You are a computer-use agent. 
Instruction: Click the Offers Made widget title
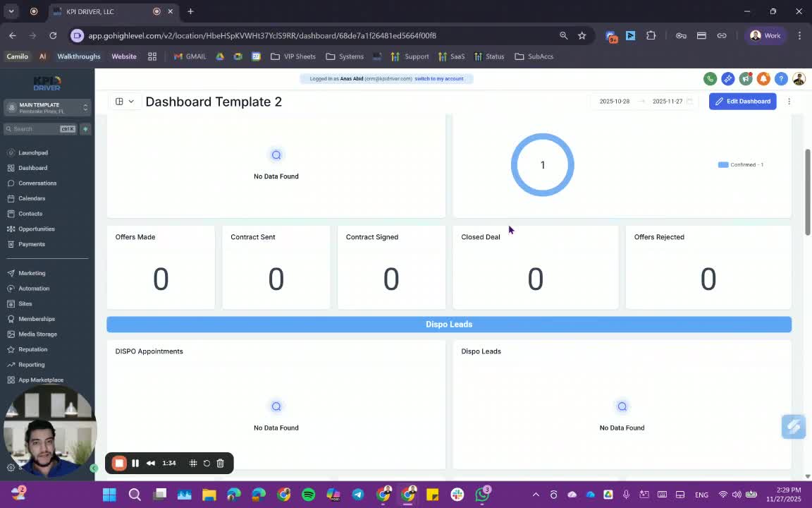135,237
